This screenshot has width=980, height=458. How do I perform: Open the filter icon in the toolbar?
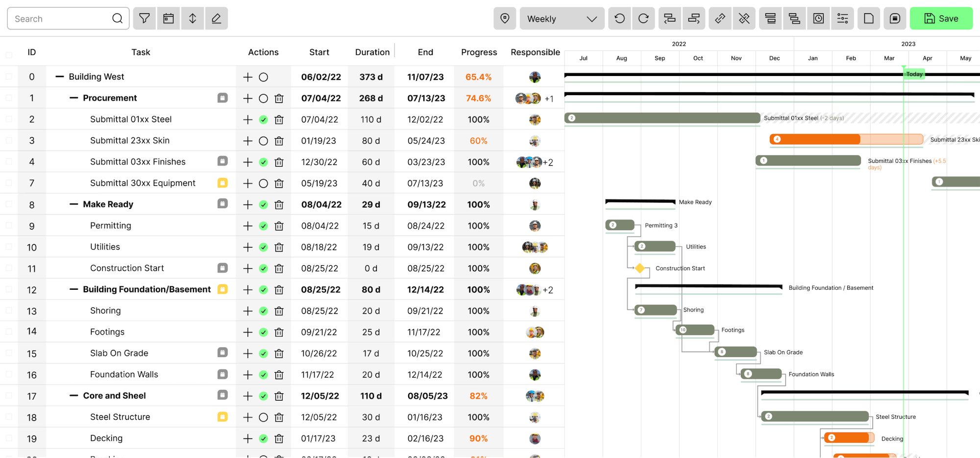coord(144,18)
